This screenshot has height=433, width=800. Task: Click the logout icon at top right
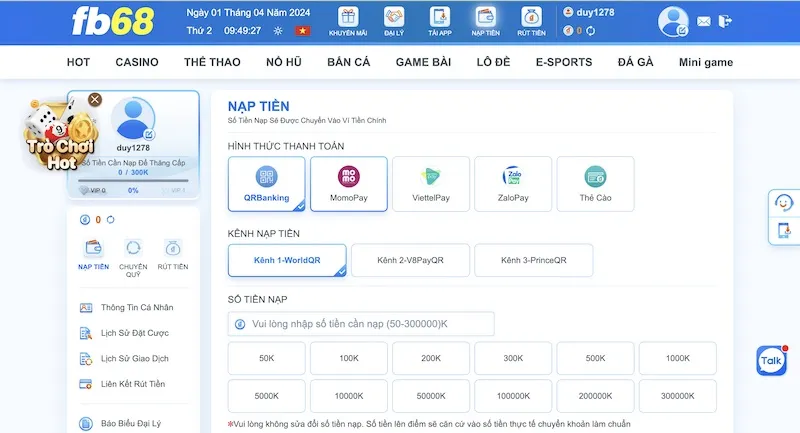[725, 21]
